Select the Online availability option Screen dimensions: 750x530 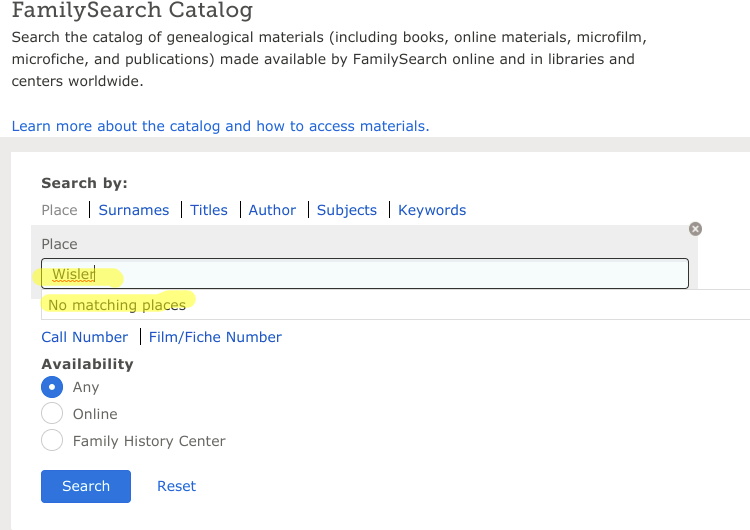click(52, 414)
